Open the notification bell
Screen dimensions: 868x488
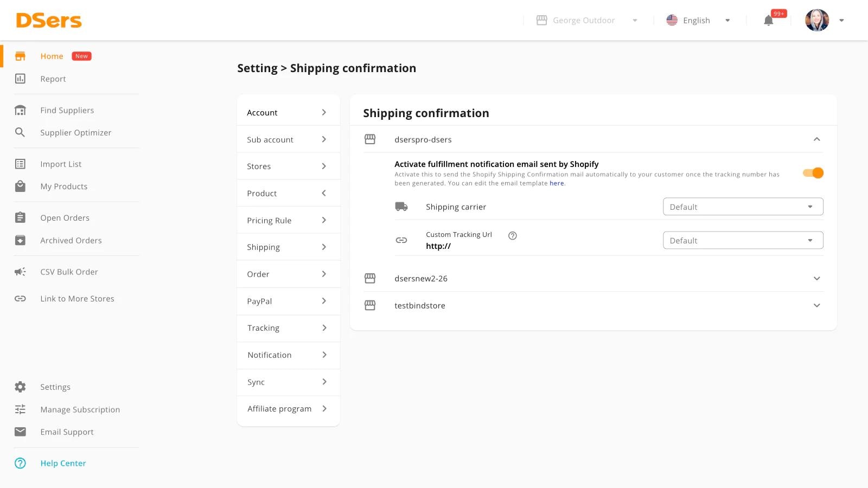click(768, 20)
